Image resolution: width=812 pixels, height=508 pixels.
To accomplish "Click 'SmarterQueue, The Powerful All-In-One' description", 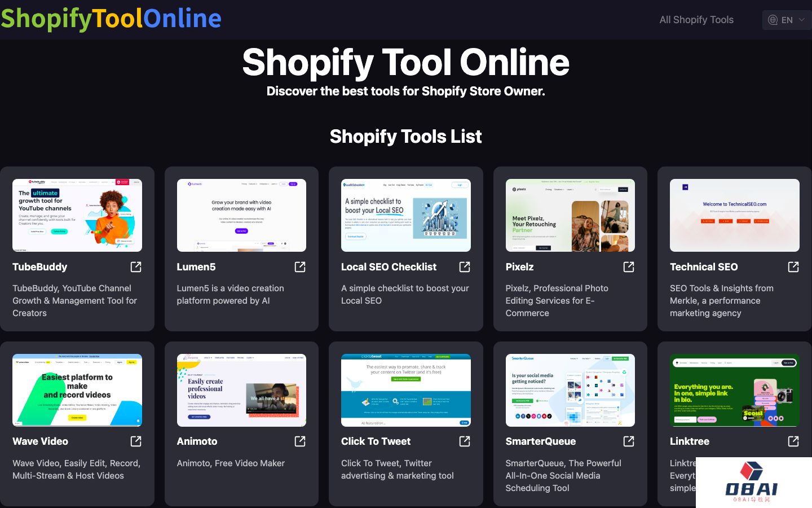I will (563, 475).
